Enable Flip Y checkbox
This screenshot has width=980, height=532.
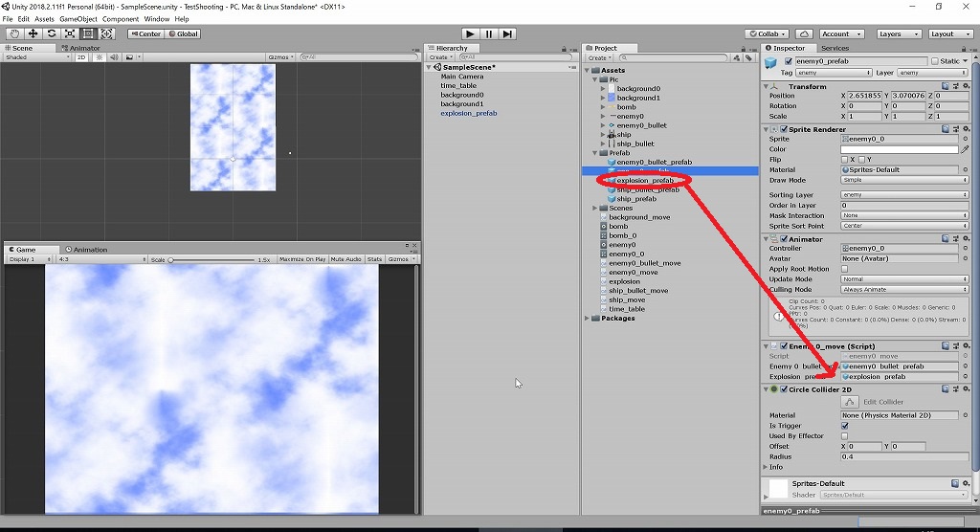[861, 160]
